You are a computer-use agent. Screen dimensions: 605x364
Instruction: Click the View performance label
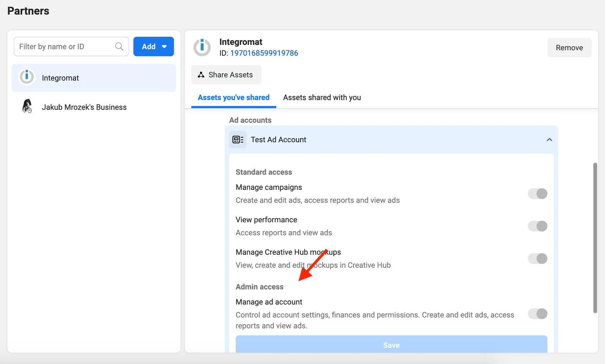267,220
